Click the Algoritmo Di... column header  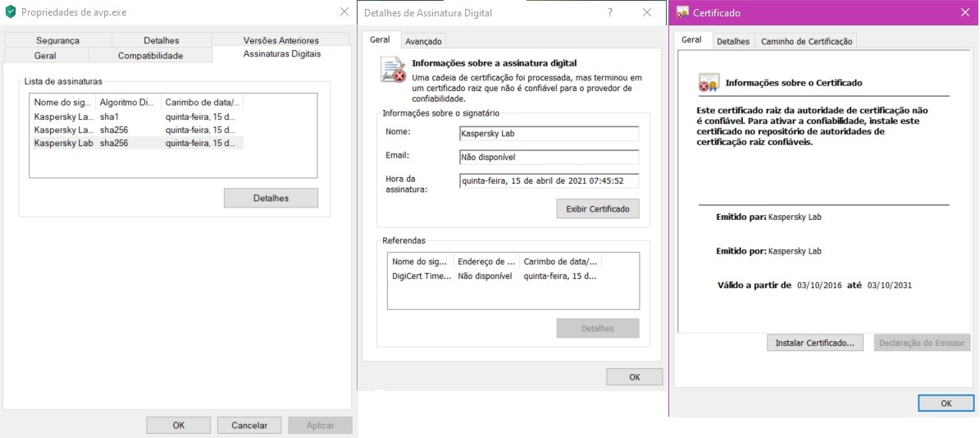129,102
